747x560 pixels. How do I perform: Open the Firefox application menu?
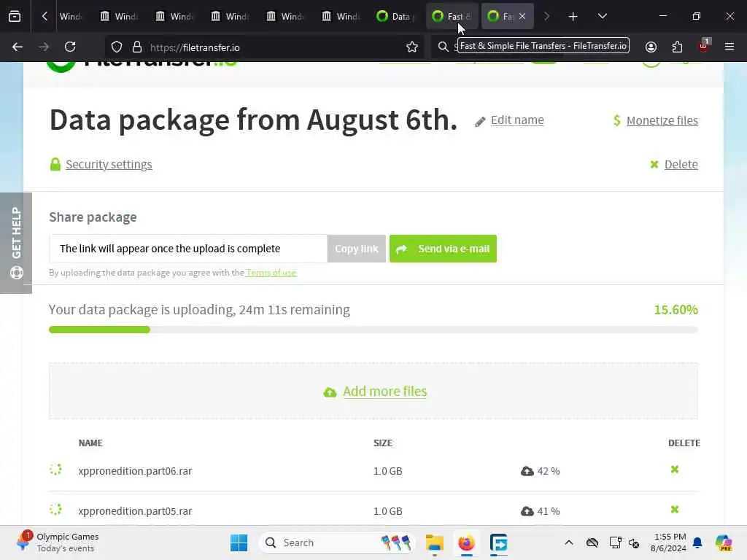click(x=729, y=47)
